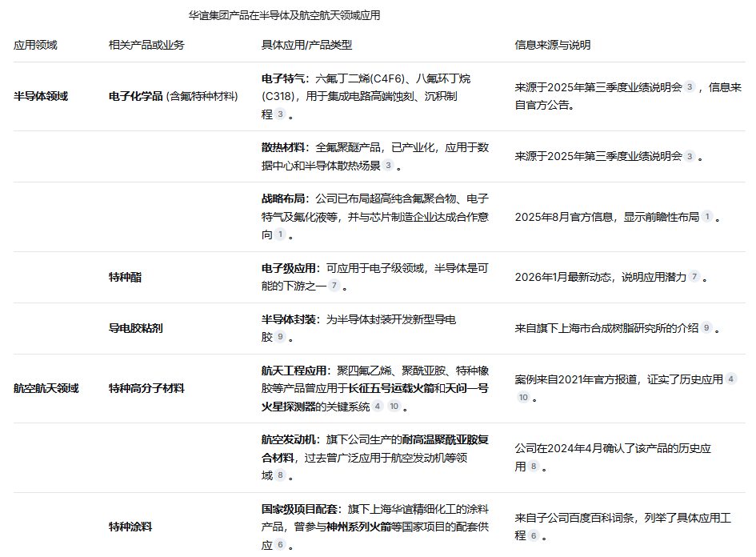Open source citation 10 in 航天工程应用 row
Image resolution: width=756 pixels, height=557 pixels.
click(x=523, y=398)
